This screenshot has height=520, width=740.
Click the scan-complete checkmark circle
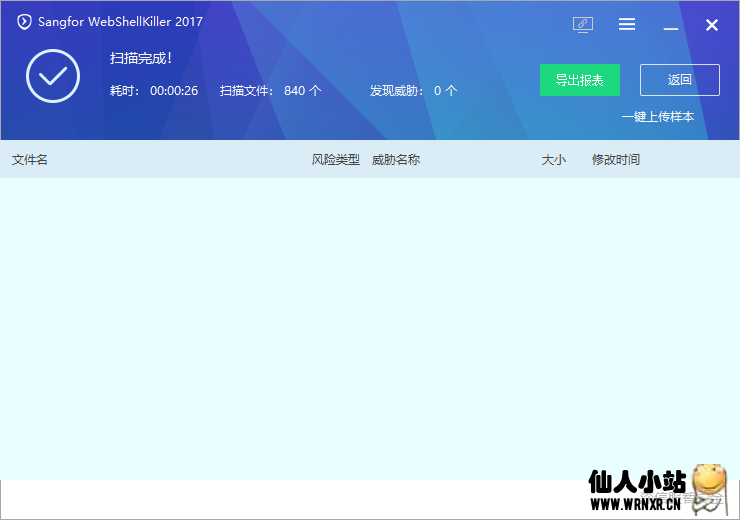coord(53,76)
